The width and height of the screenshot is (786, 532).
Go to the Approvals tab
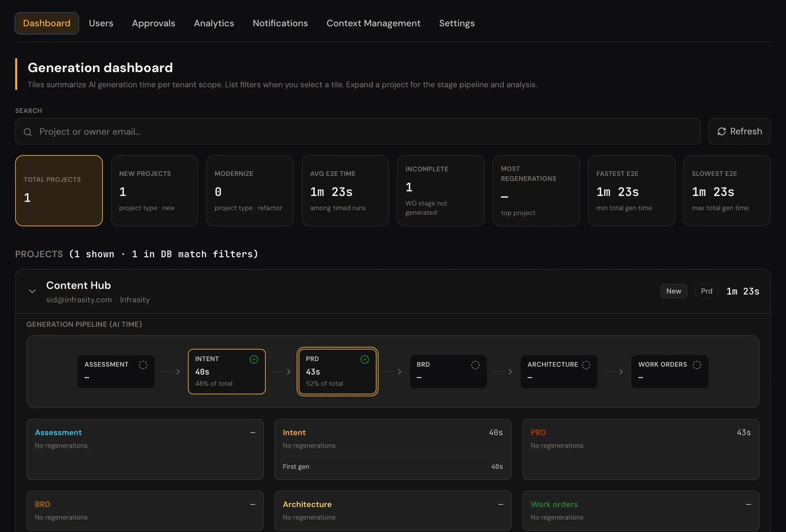click(x=154, y=23)
